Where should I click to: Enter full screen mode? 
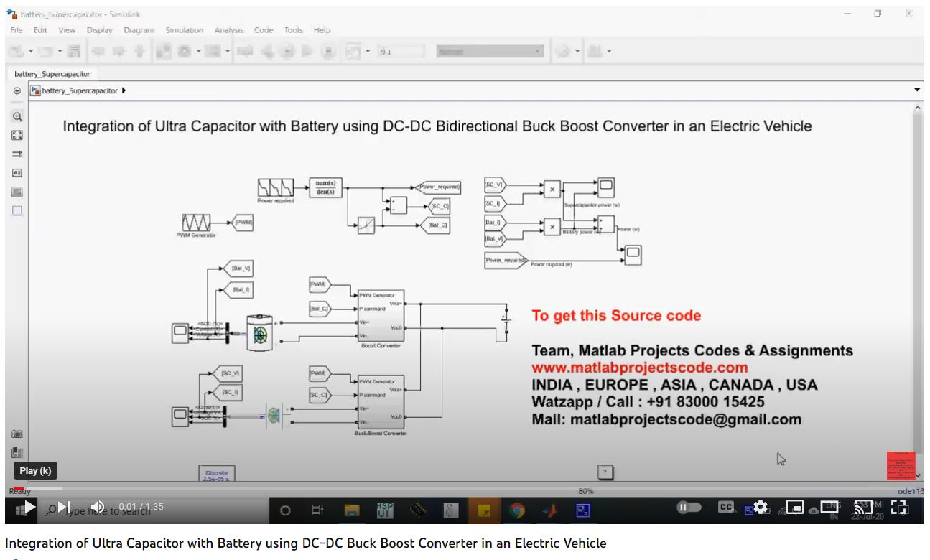(899, 507)
